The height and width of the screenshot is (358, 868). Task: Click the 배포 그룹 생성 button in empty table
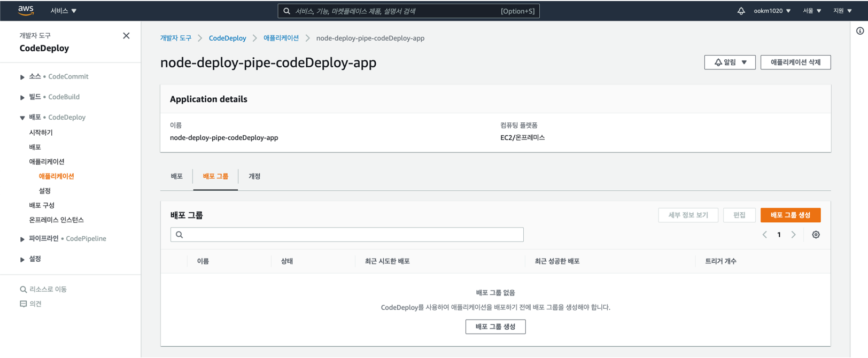(495, 326)
